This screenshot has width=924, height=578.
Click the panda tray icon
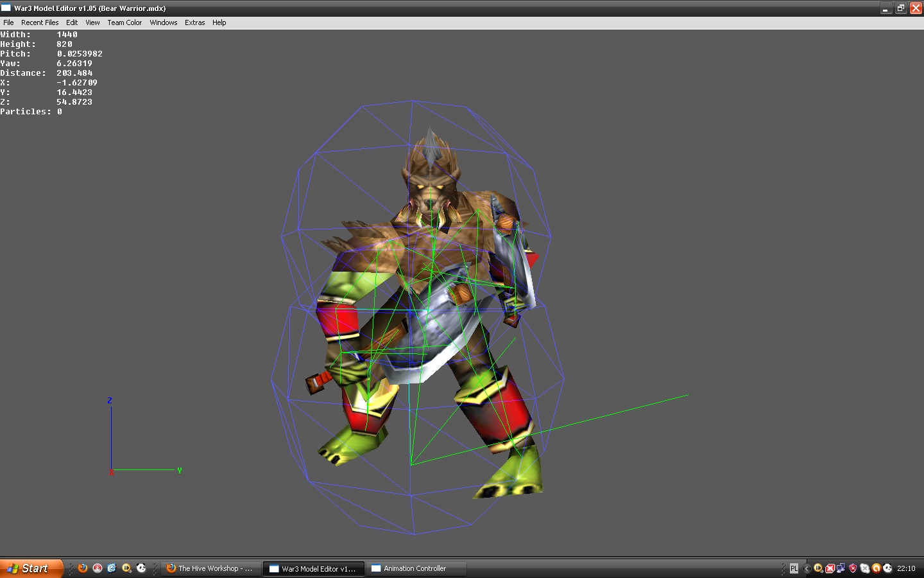pos(887,568)
